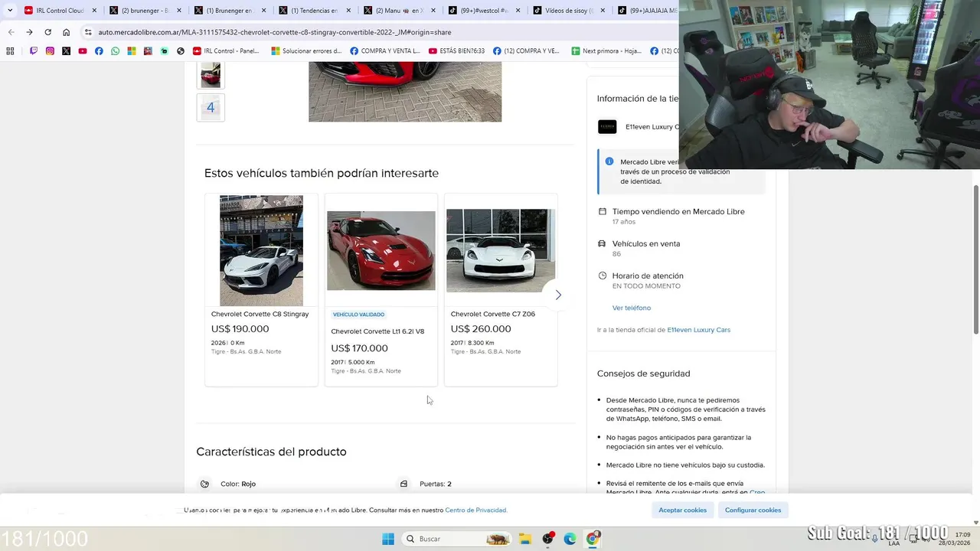The width and height of the screenshot is (980, 551).
Task: Open Next primora - Hoja bookmark
Action: coord(606,51)
